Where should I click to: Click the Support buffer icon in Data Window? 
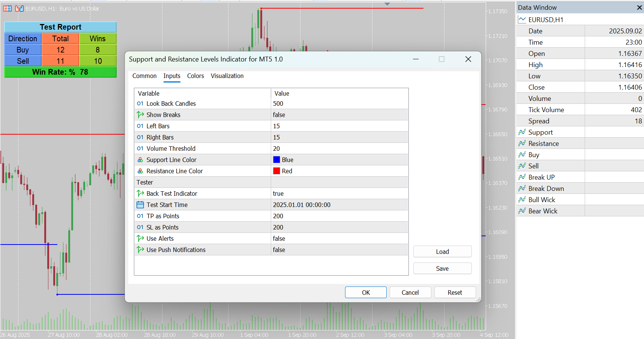522,132
